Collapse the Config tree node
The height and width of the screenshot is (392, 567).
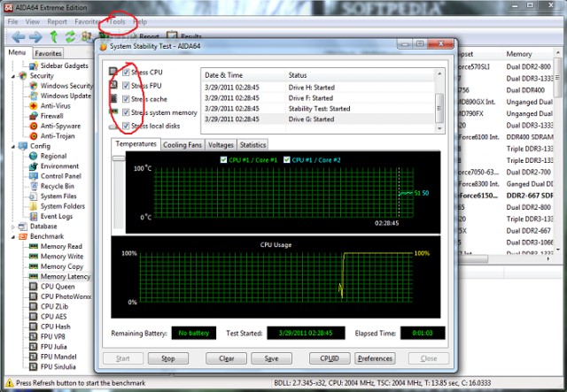(12, 147)
